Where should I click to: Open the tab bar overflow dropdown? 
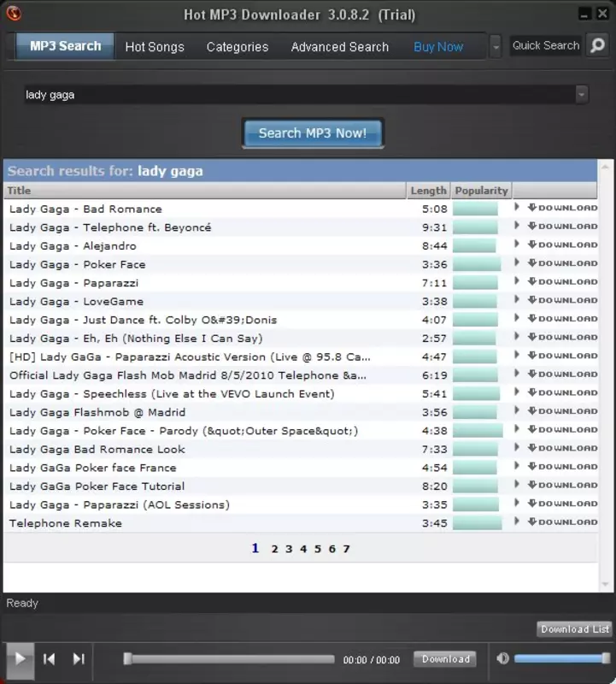496,47
